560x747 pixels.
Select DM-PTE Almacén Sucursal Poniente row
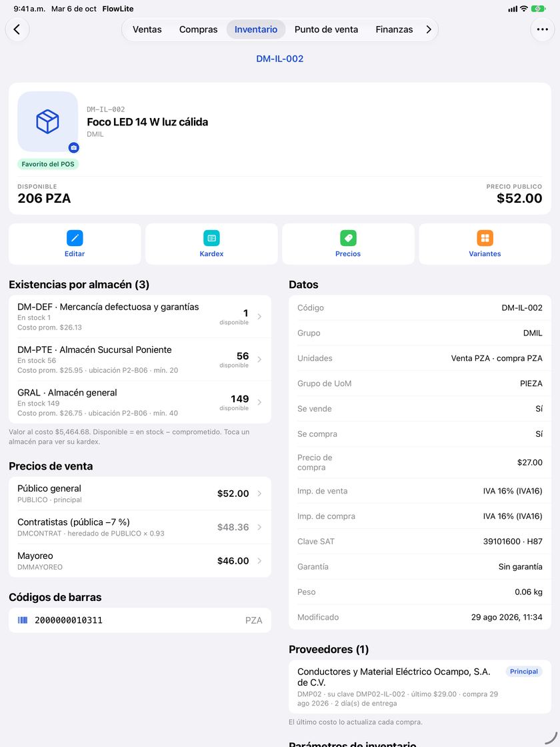140,359
